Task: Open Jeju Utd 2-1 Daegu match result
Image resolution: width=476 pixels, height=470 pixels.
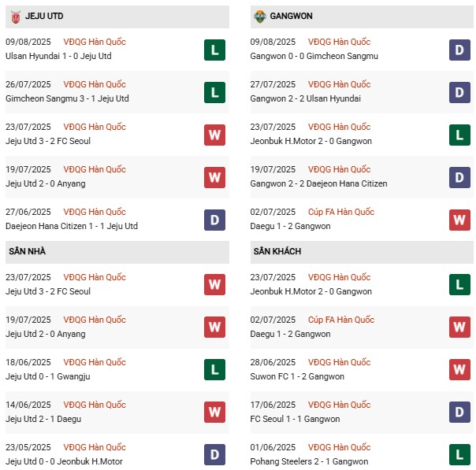Action: [43, 419]
